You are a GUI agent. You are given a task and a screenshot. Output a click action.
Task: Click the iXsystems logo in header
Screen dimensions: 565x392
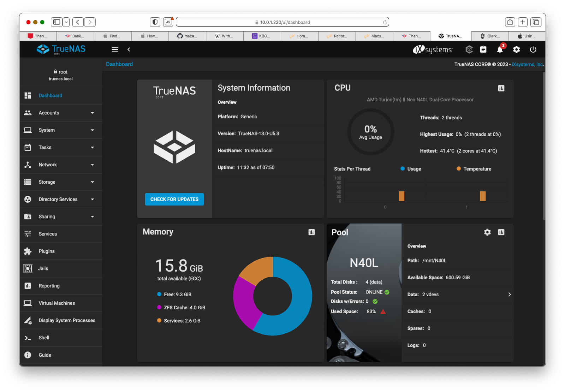433,49
